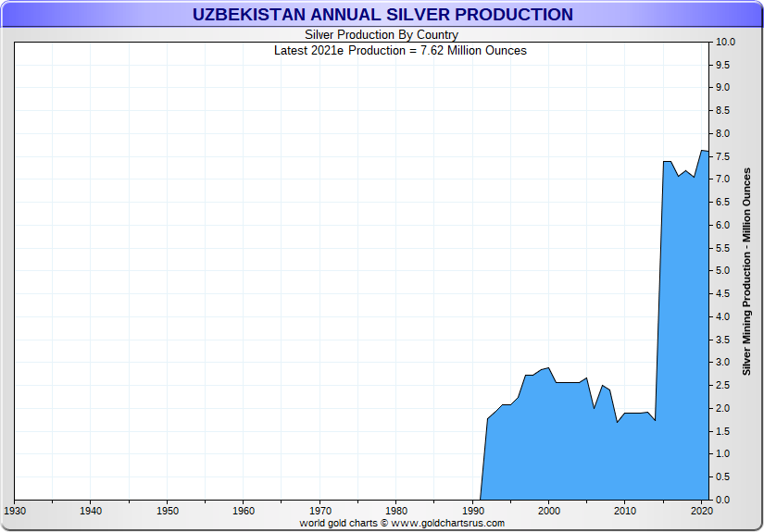This screenshot has width=764, height=532.
Task: Select the 2010 year label
Action: [x=625, y=511]
